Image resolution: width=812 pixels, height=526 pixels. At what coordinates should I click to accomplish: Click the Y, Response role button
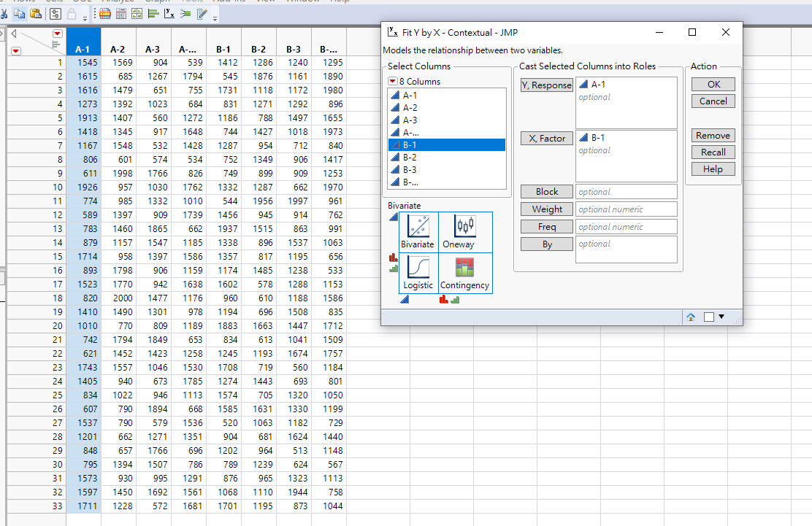point(546,85)
